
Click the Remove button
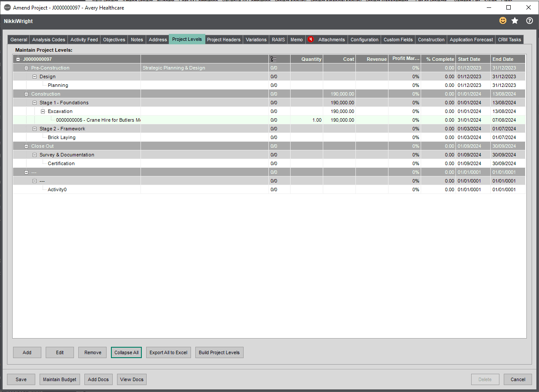(93, 352)
